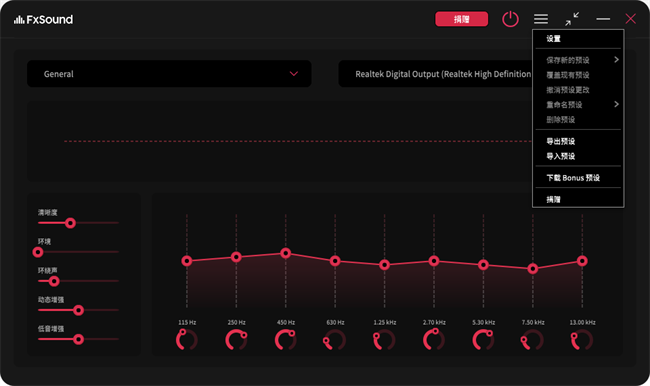This screenshot has width=650, height=386.
Task: Select 下载 Bonus 预设 menu item
Action: point(578,178)
